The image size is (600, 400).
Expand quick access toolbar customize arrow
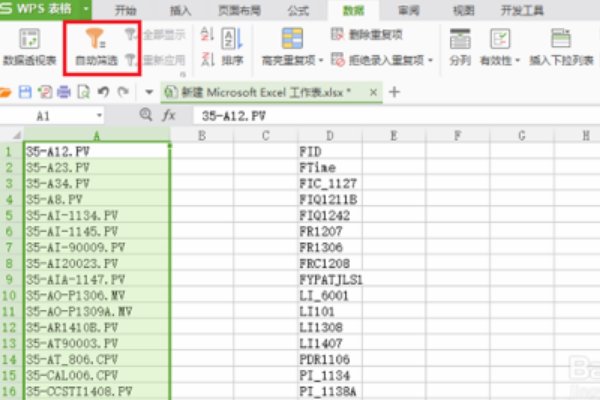(149, 92)
